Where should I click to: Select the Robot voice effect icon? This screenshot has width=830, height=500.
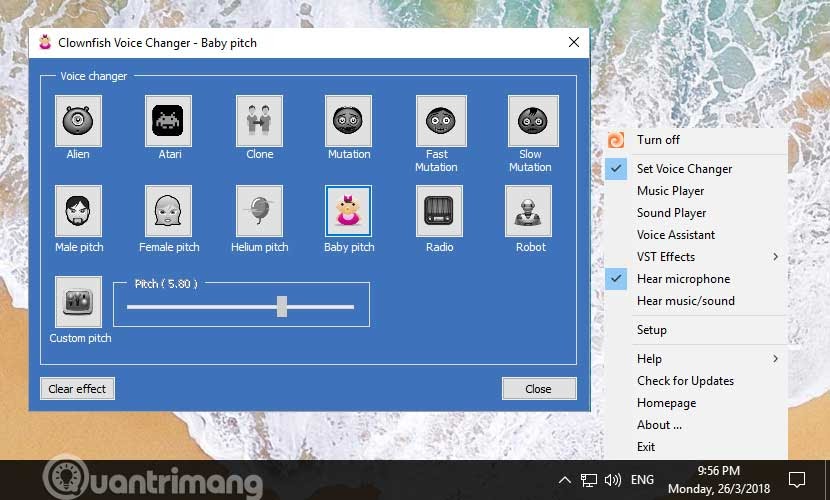528,211
